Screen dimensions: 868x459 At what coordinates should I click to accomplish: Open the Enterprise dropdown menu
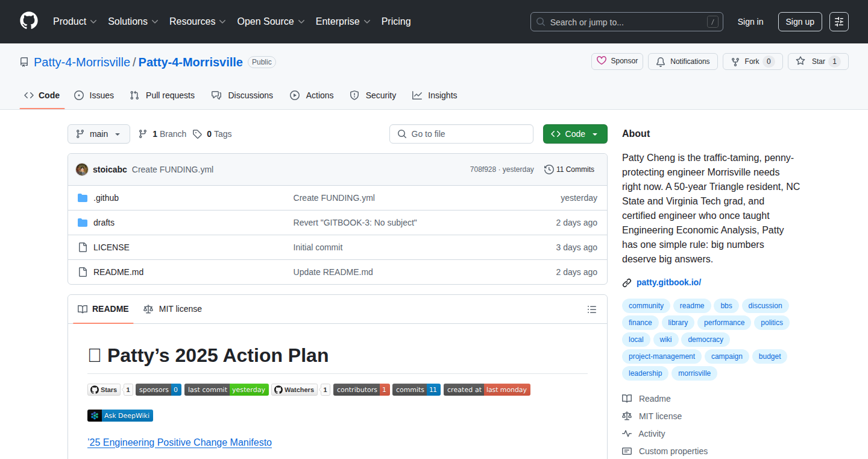coord(344,21)
